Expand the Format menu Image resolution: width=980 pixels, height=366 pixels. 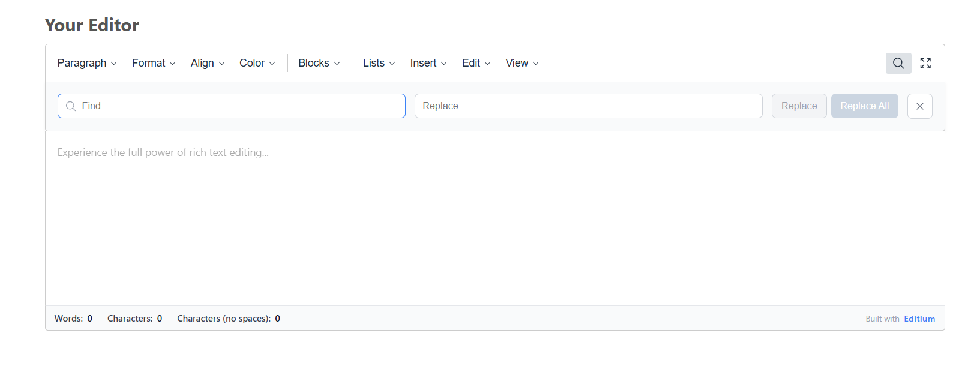[153, 63]
